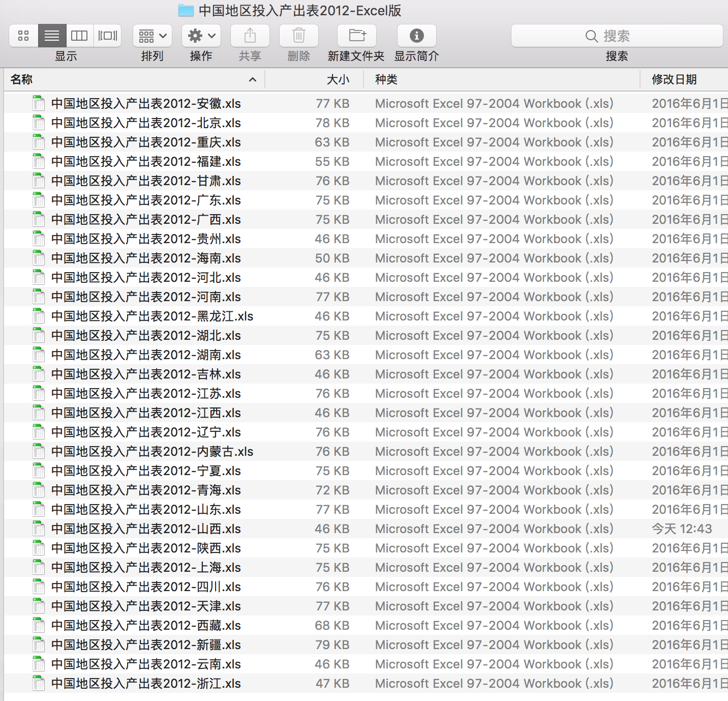Select the 浙江.xls file icon
The image size is (728, 701).
[39, 683]
